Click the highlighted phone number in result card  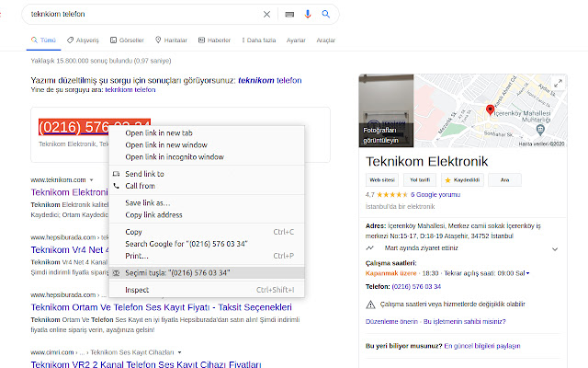tap(73, 127)
